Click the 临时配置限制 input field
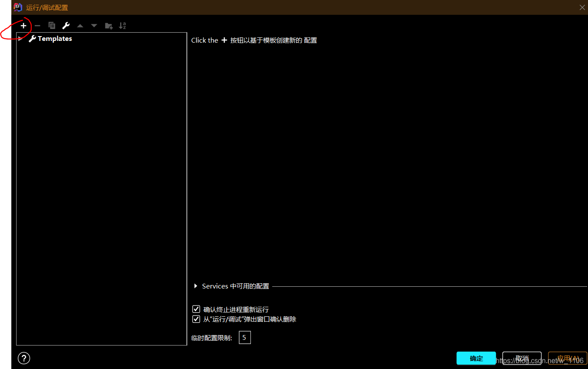The width and height of the screenshot is (588, 369). click(x=245, y=338)
